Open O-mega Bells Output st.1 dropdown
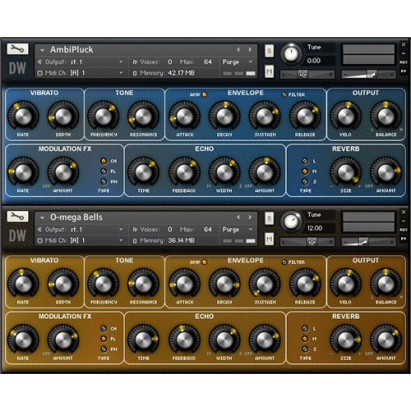 [121, 230]
